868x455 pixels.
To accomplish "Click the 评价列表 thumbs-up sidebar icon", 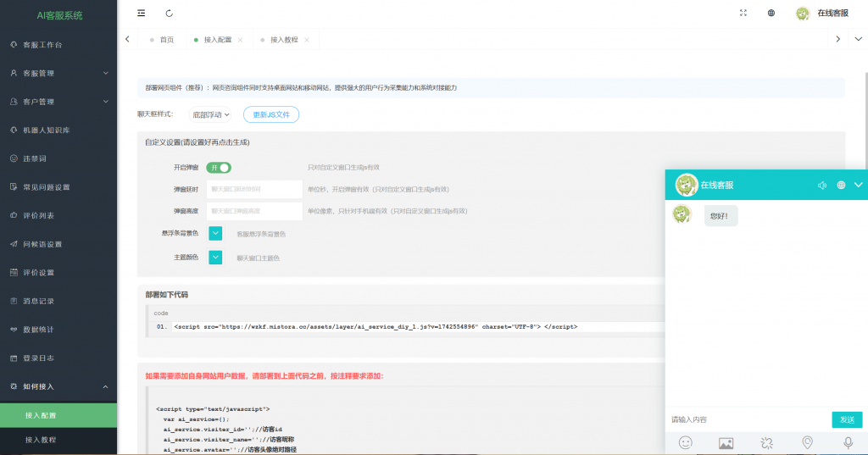I will coord(14,215).
